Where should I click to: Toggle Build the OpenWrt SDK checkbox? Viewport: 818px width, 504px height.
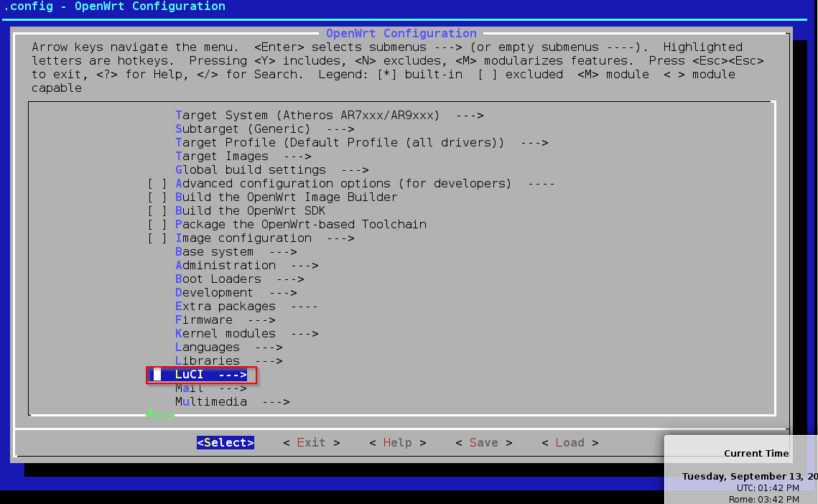157,211
